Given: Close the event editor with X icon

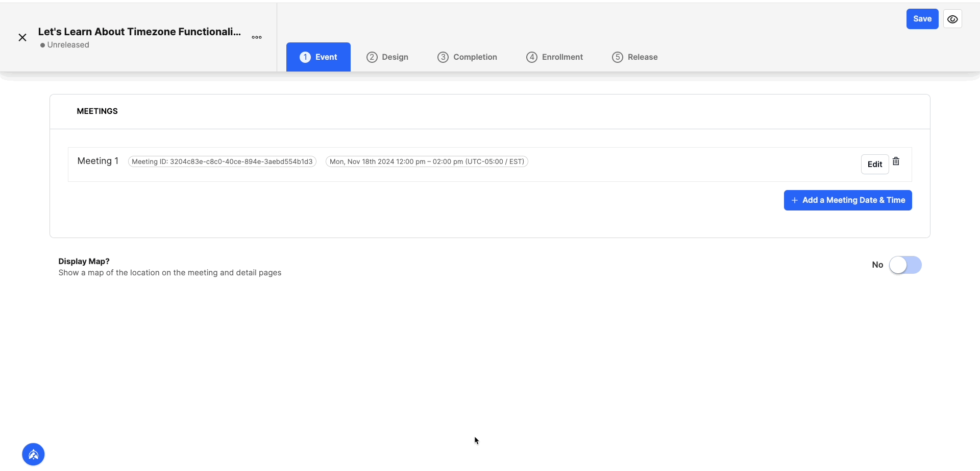Looking at the screenshot, I should click(x=22, y=37).
